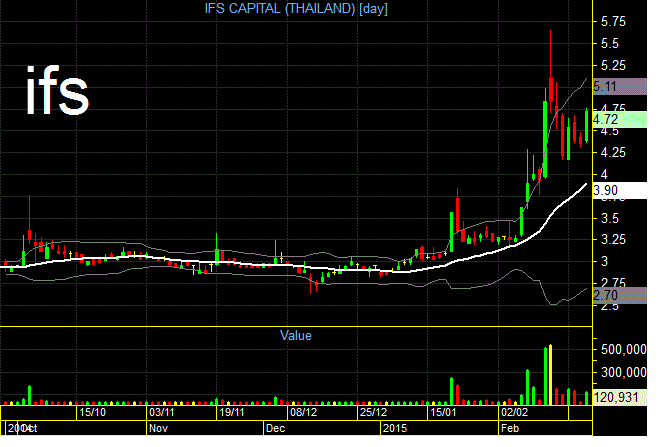Click the 25/12 date label
This screenshot has width=672, height=447.
374,412
